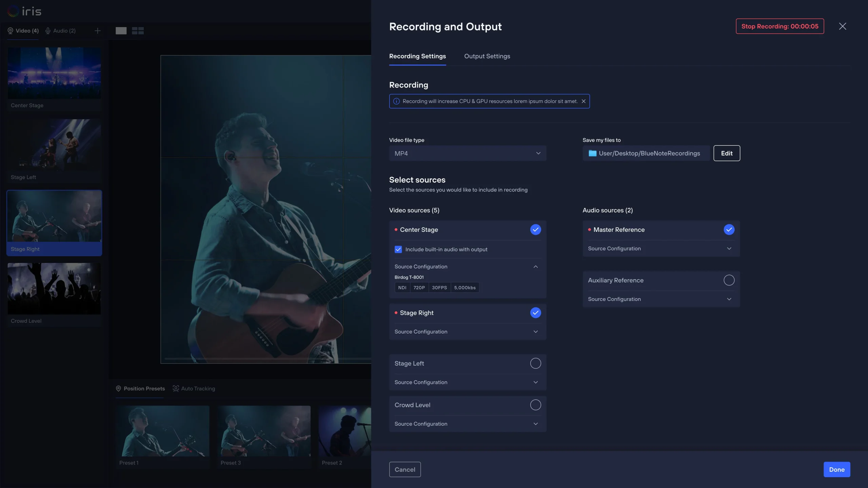
Task: Uncheck Include built-in audio with output
Action: point(398,249)
